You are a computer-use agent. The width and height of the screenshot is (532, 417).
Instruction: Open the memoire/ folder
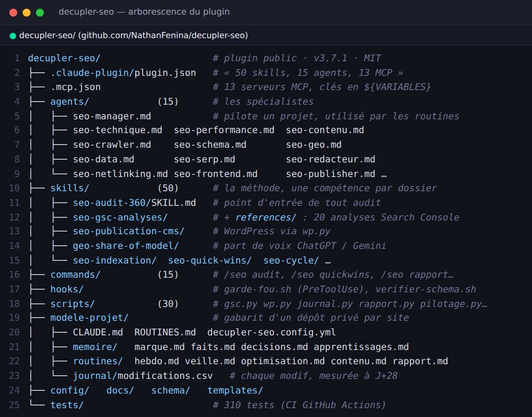(x=95, y=347)
